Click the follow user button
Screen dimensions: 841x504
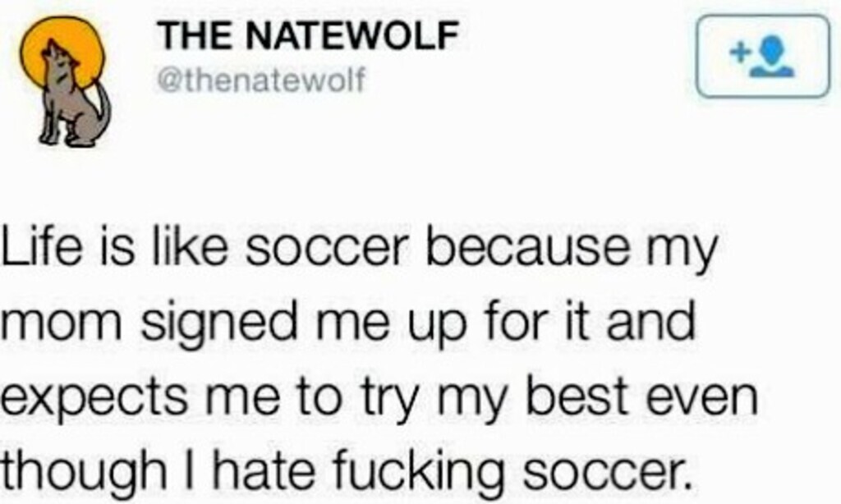(763, 56)
